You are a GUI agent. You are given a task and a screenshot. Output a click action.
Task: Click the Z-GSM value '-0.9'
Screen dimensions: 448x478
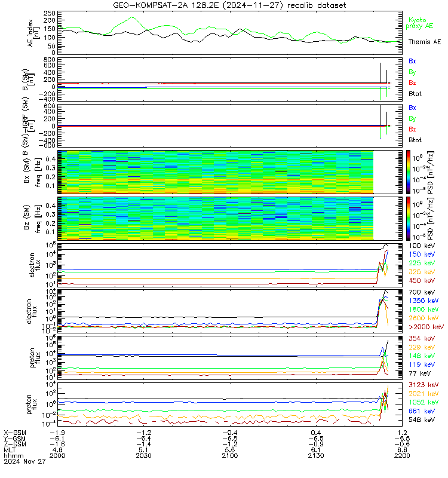(316, 444)
